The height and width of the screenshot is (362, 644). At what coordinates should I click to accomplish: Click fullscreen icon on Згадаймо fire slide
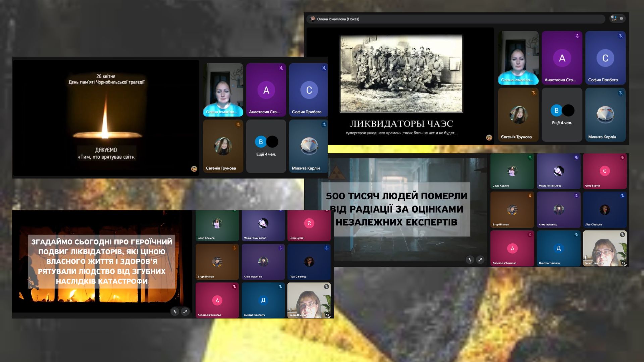[x=185, y=312]
